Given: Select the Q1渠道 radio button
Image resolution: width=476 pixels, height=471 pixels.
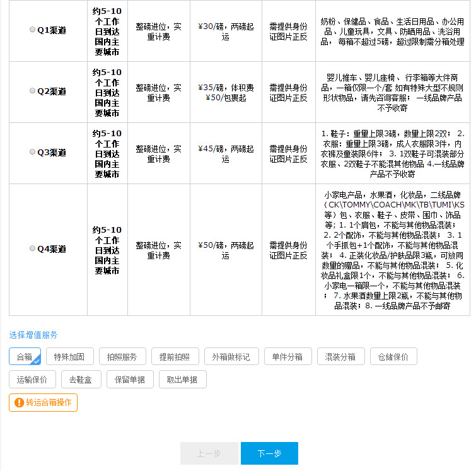Looking at the screenshot, I should point(32,30).
